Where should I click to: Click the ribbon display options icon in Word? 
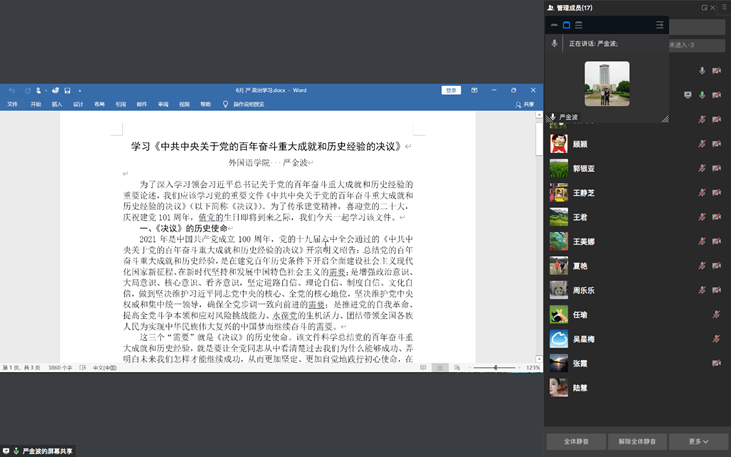click(x=474, y=90)
